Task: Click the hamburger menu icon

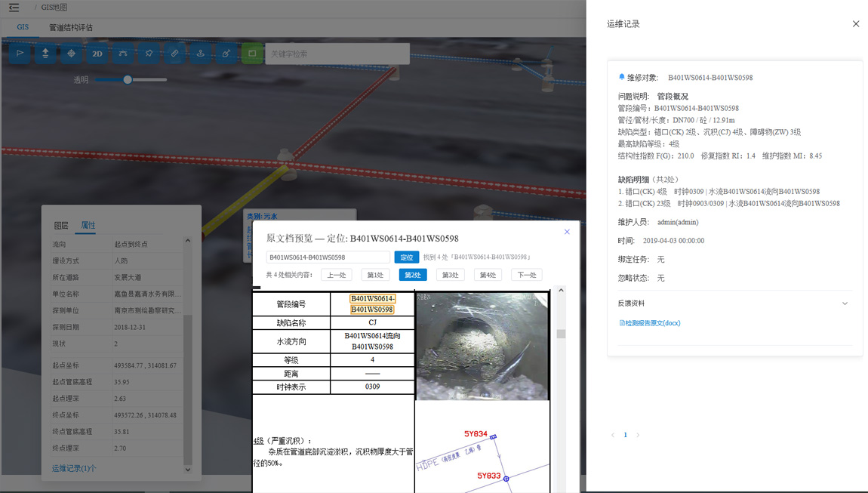Action: 14,8
